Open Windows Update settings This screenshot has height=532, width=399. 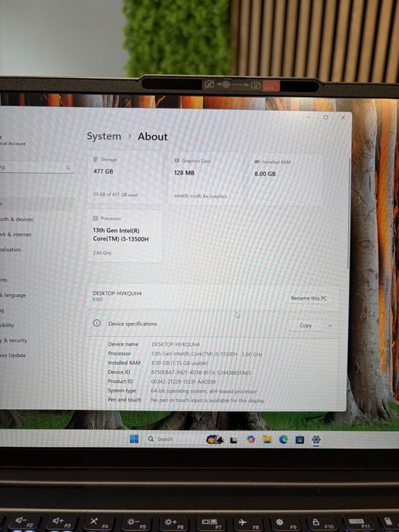coord(13,355)
